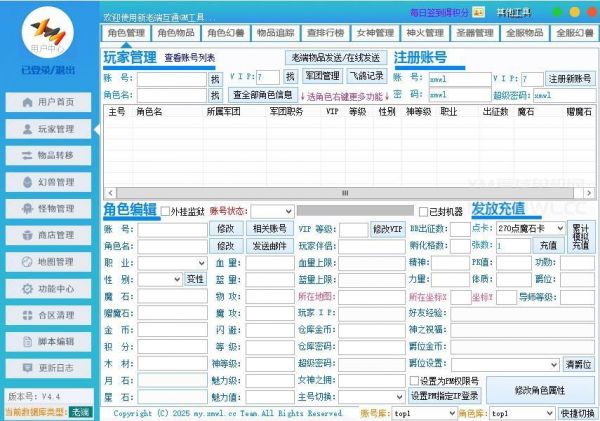Open the 账号库 top1 dropdown
The height and width of the screenshot is (421, 600).
(x=425, y=413)
